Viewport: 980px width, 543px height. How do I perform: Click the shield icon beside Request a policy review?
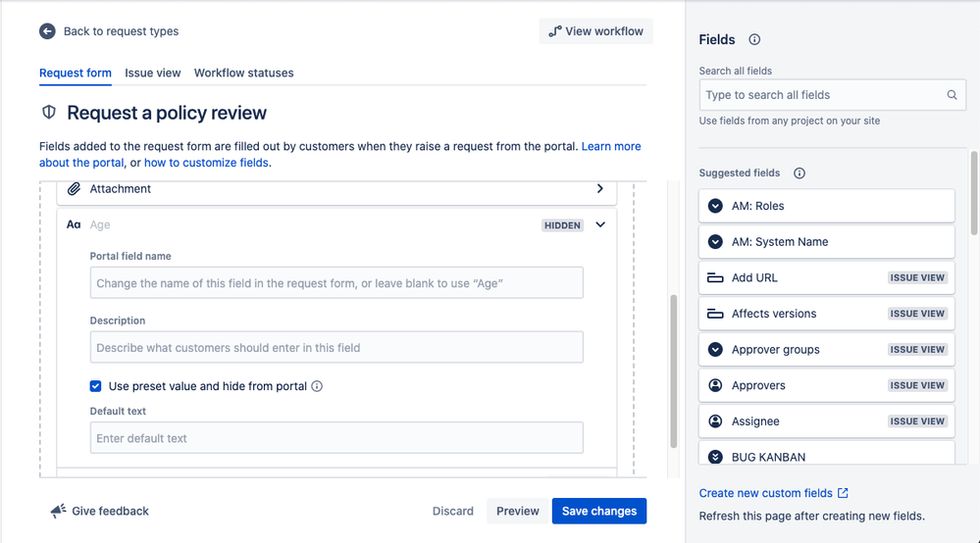49,113
